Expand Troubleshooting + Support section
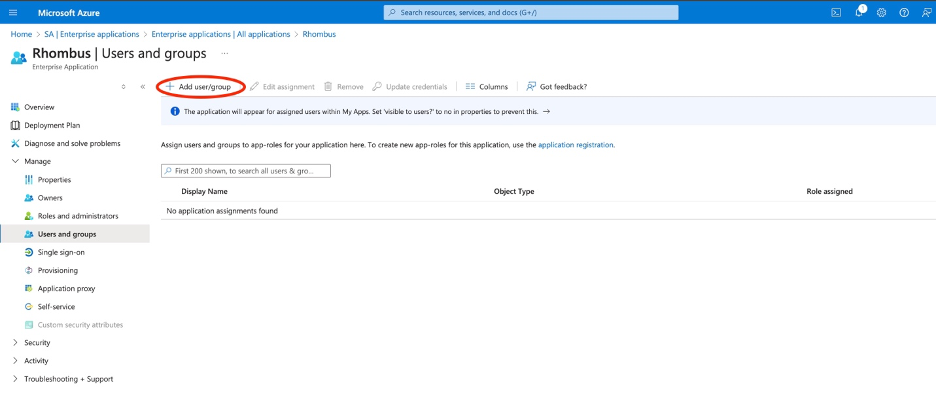The width and height of the screenshot is (936, 394). click(15, 379)
